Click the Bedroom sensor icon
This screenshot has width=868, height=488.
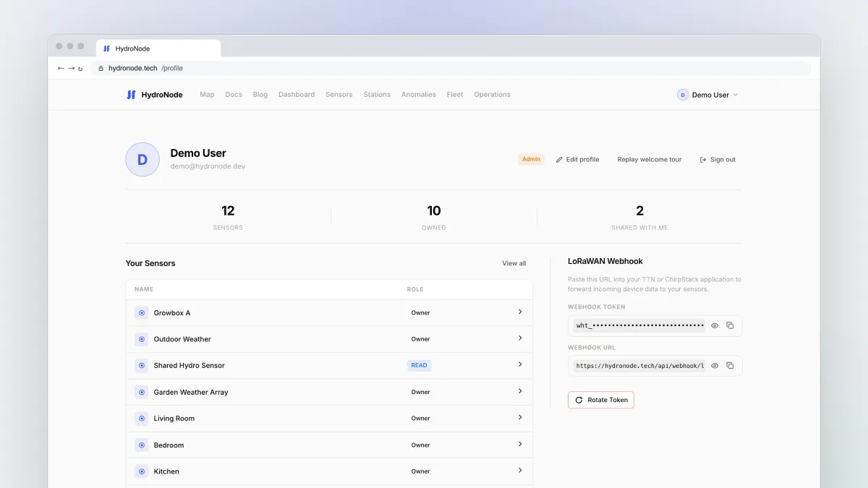pyautogui.click(x=141, y=445)
